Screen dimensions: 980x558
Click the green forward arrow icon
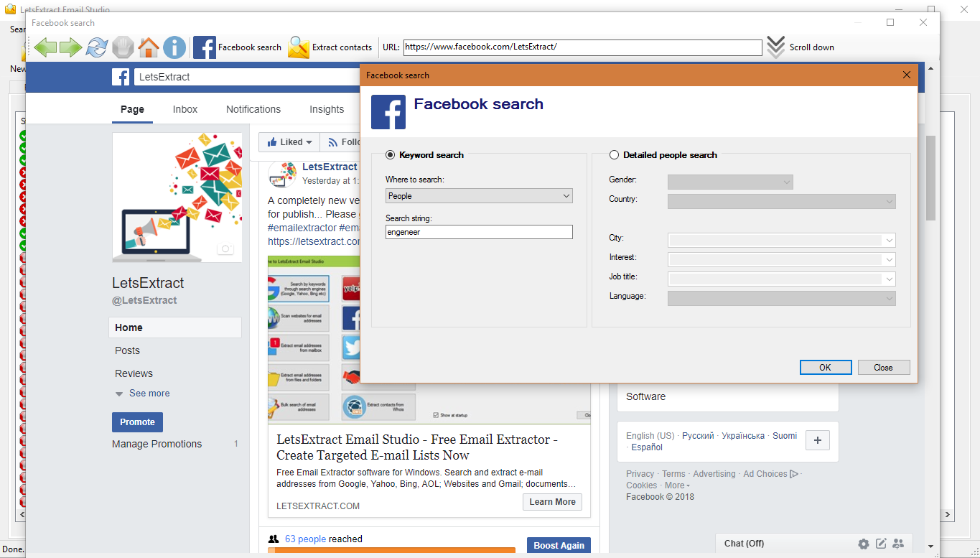[x=70, y=47]
